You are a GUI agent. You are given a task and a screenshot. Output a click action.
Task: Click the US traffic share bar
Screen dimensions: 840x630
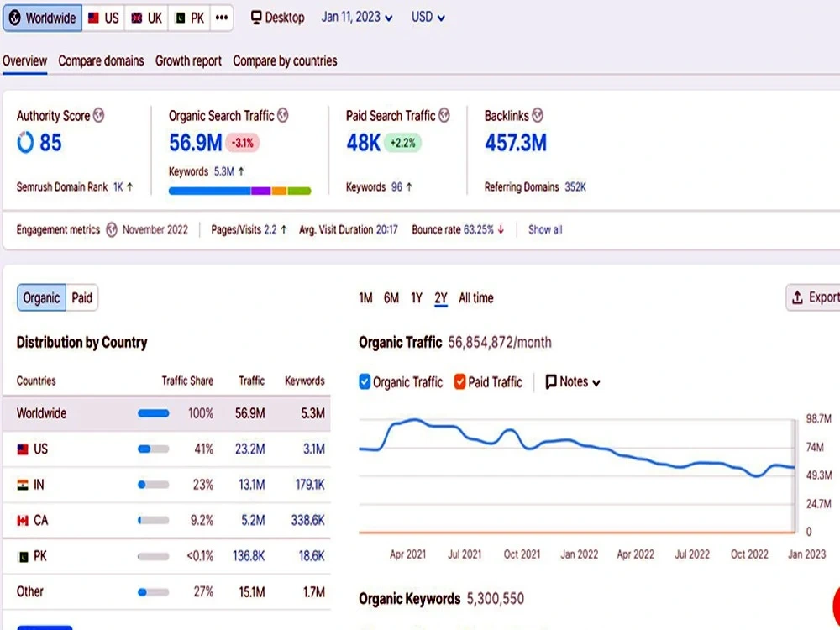pyautogui.click(x=153, y=449)
